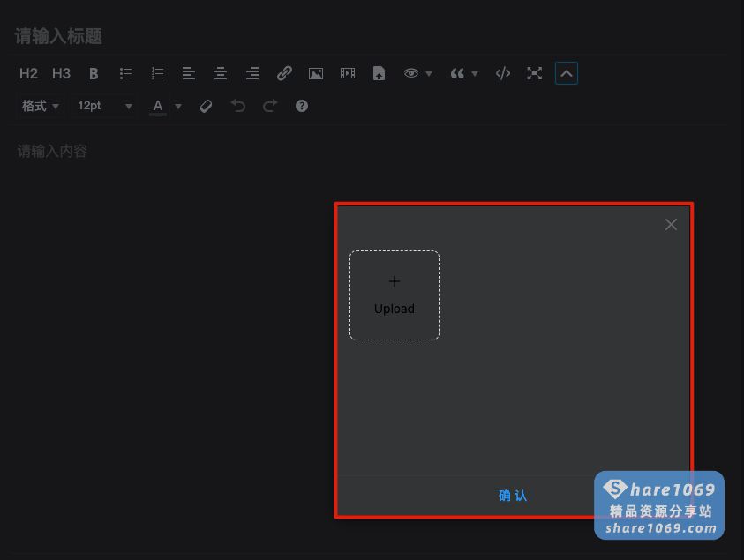744x560 pixels.
Task: Click the redo icon
Action: coord(269,106)
